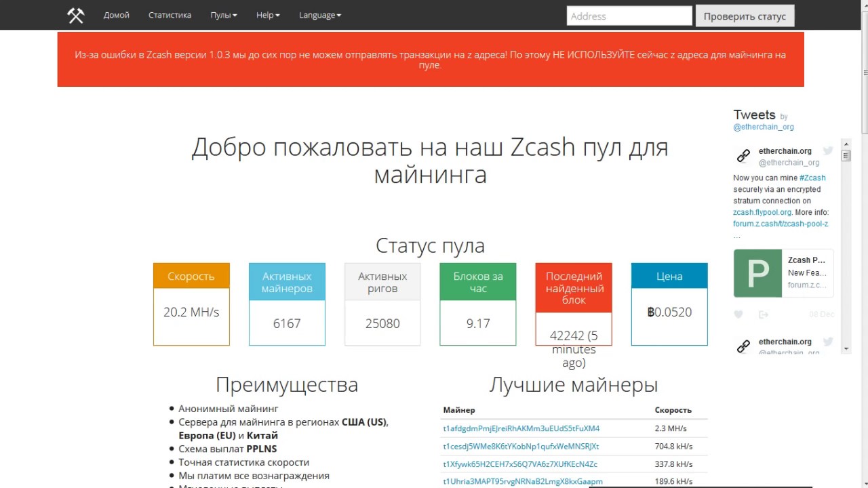This screenshot has width=868, height=488.
Task: Click Twitter bird icon on first tweet
Action: point(827,150)
